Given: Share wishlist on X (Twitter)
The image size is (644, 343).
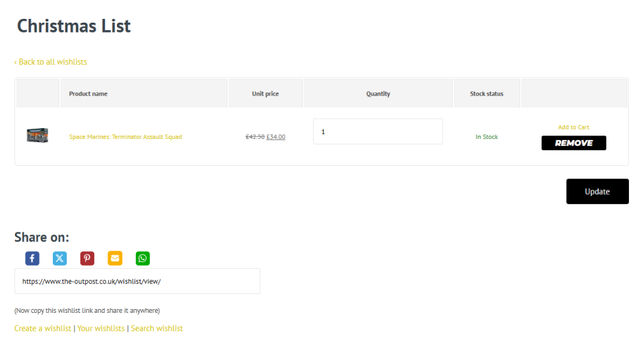Looking at the screenshot, I should pyautogui.click(x=60, y=258).
